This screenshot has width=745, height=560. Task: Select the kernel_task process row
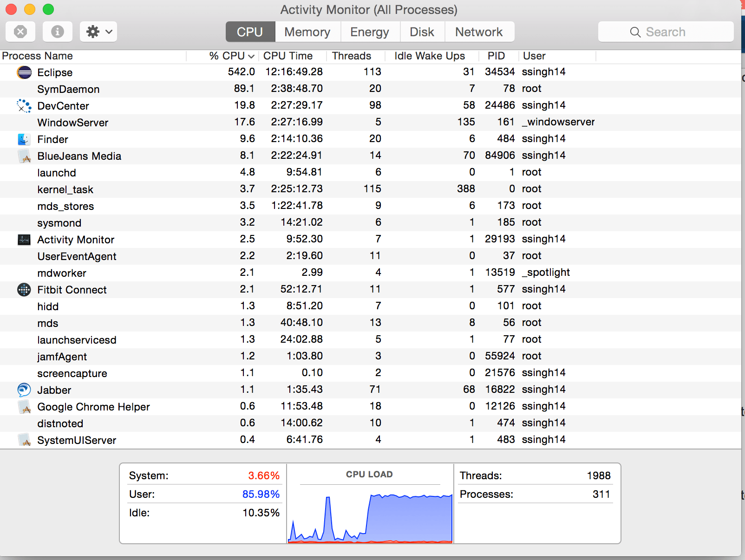click(371, 189)
